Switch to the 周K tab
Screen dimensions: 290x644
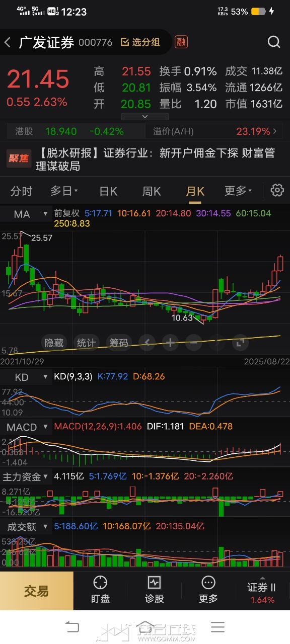tap(151, 191)
